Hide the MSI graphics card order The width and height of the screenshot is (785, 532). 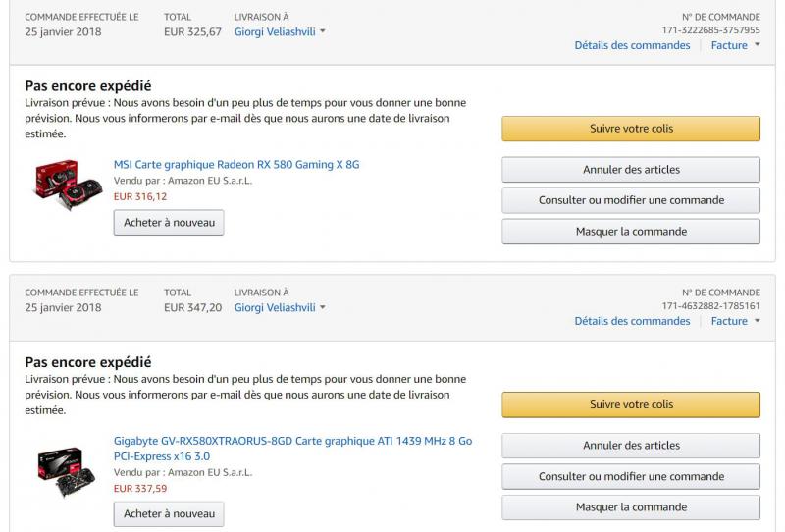pos(631,232)
